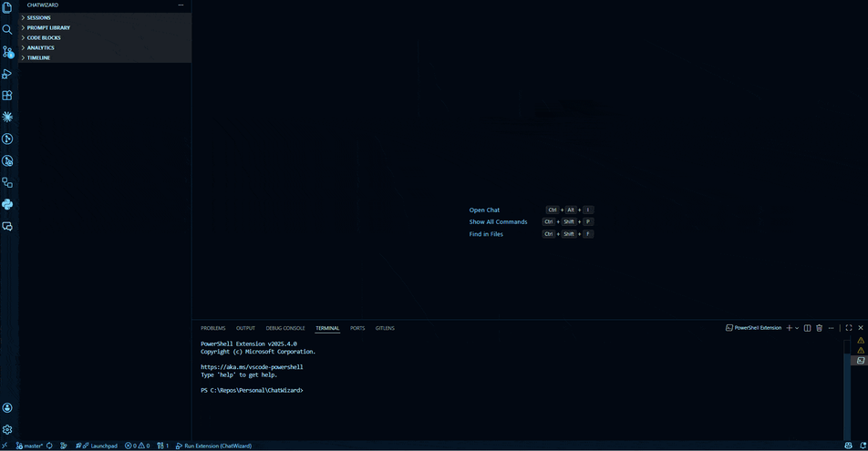Image resolution: width=868 pixels, height=451 pixels.
Task: Open the Source Control view
Action: pyautogui.click(x=7, y=51)
